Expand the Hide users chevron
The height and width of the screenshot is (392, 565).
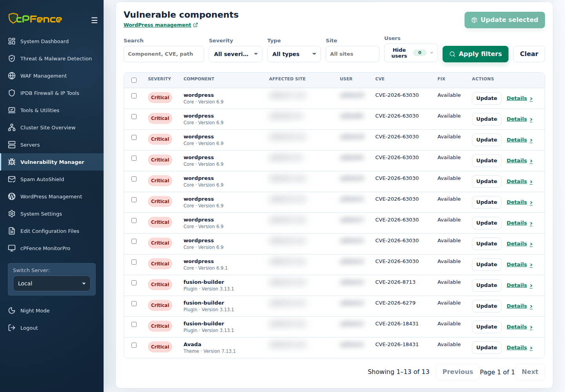coord(432,53)
